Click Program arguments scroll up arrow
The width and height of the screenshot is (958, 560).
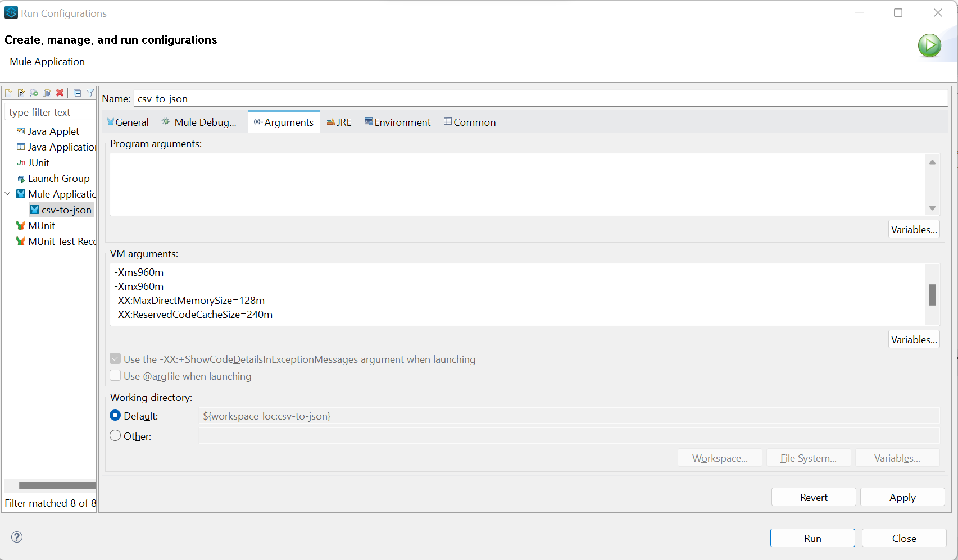coord(932,162)
